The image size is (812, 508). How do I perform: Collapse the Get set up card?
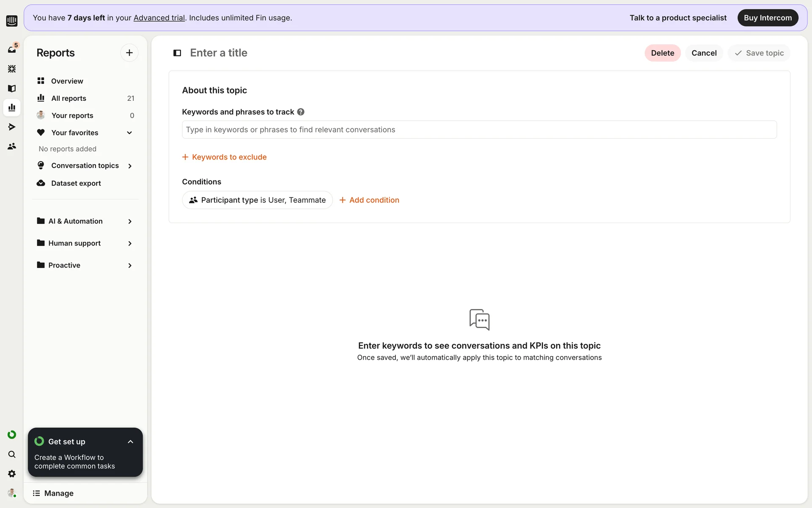130,442
